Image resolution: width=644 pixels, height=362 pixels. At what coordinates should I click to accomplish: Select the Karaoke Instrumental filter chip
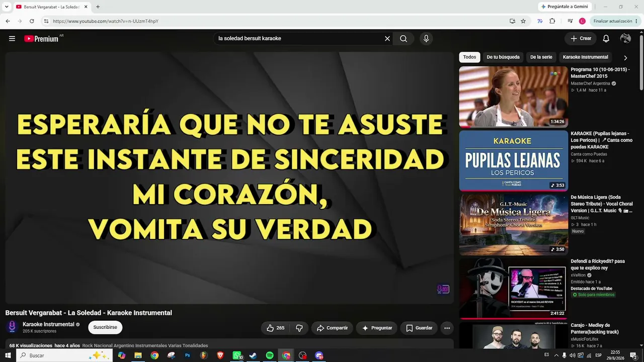point(586,57)
